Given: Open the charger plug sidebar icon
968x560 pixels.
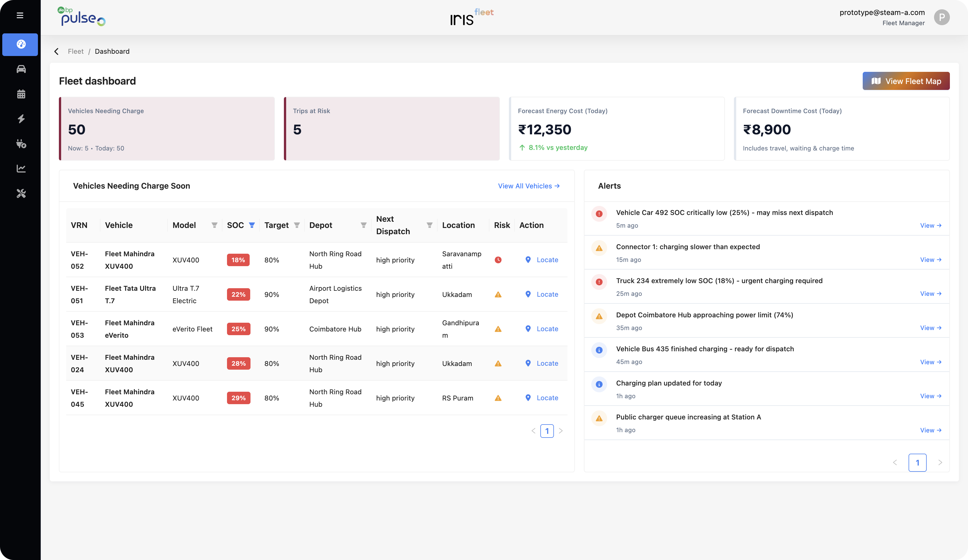Looking at the screenshot, I should tap(21, 144).
